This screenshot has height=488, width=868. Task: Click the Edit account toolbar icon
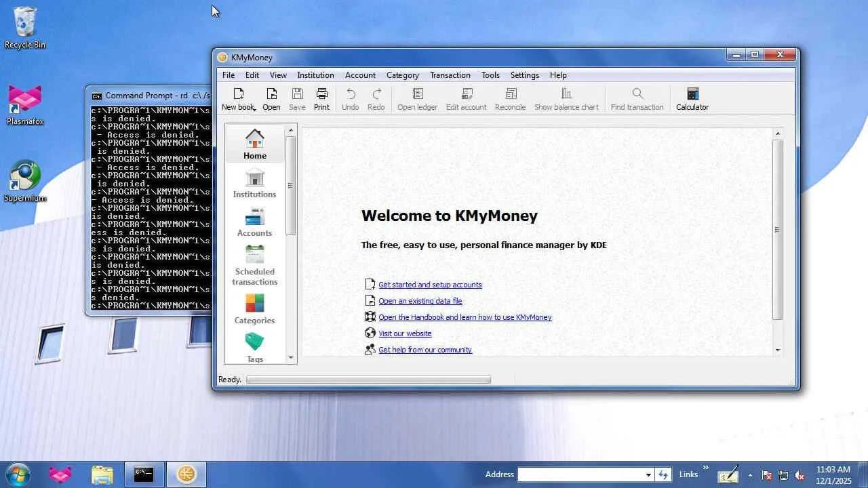[x=467, y=94]
